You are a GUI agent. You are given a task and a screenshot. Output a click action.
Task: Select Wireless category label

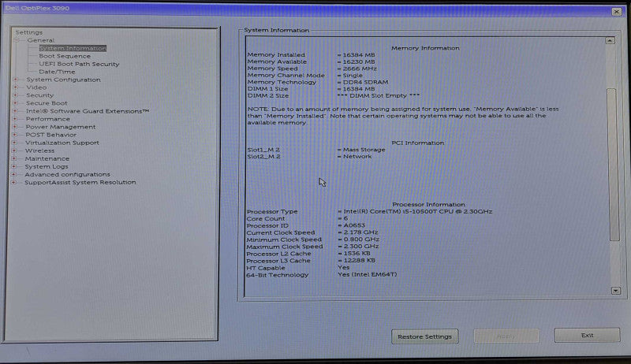39,150
